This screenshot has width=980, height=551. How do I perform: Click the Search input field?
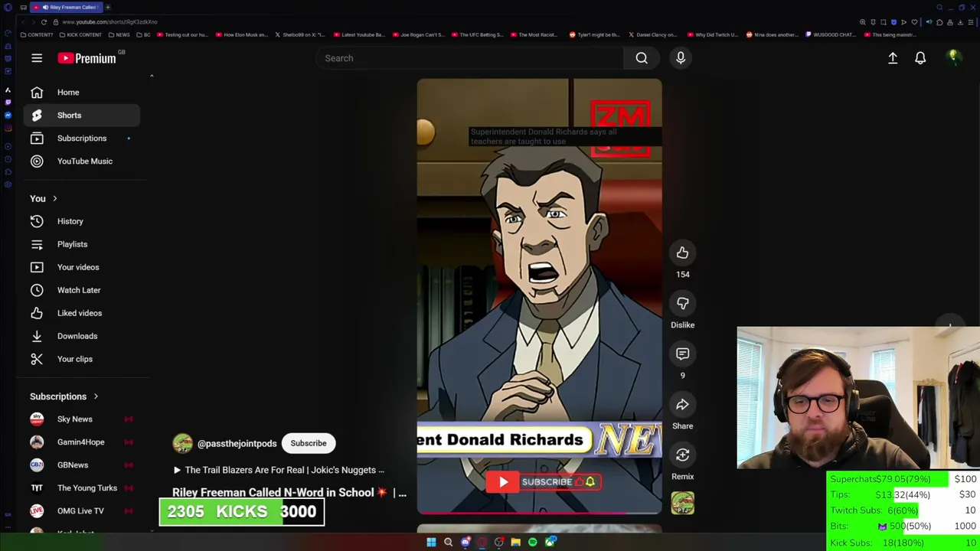point(470,58)
